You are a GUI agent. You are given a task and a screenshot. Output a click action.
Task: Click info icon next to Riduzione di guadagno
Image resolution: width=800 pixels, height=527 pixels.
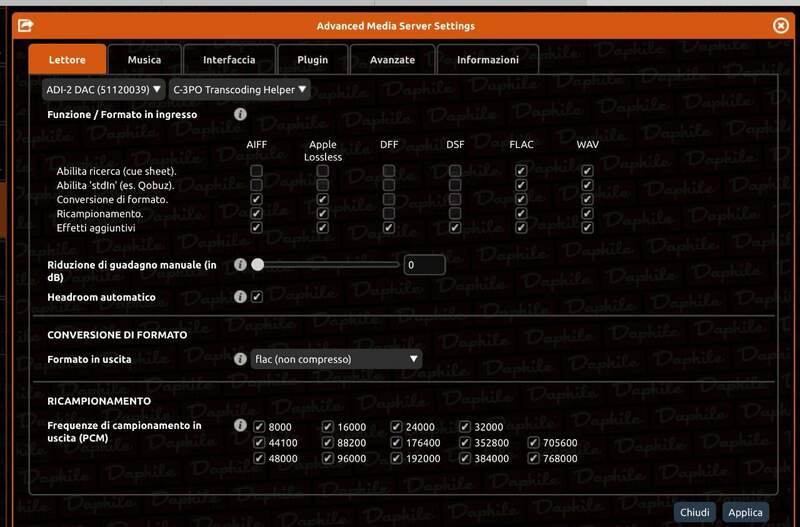[240, 265]
